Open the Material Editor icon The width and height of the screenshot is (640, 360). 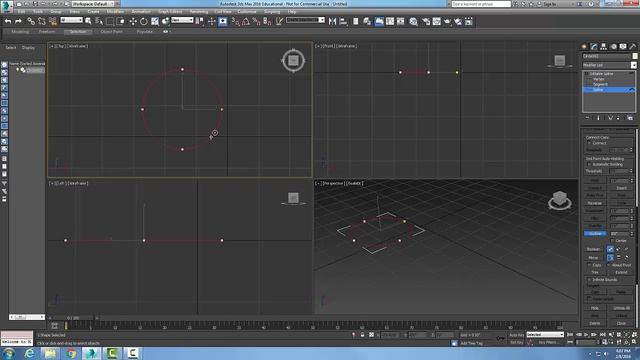413,21
